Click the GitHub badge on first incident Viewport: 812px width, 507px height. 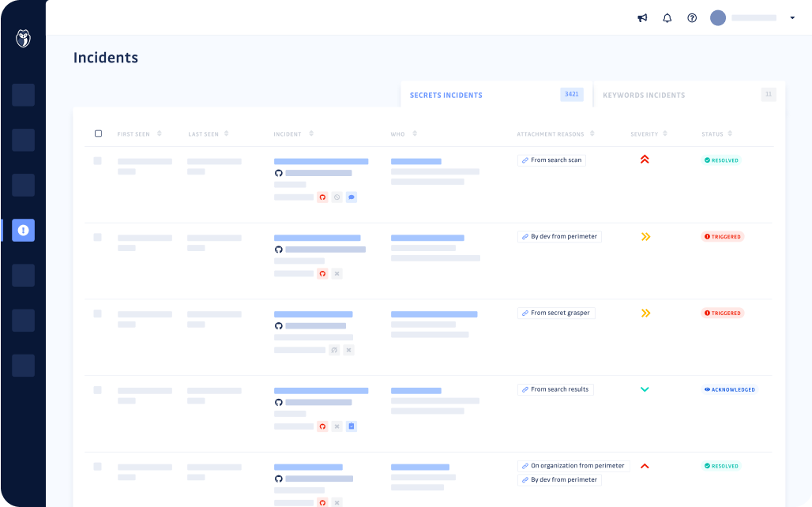(x=322, y=197)
